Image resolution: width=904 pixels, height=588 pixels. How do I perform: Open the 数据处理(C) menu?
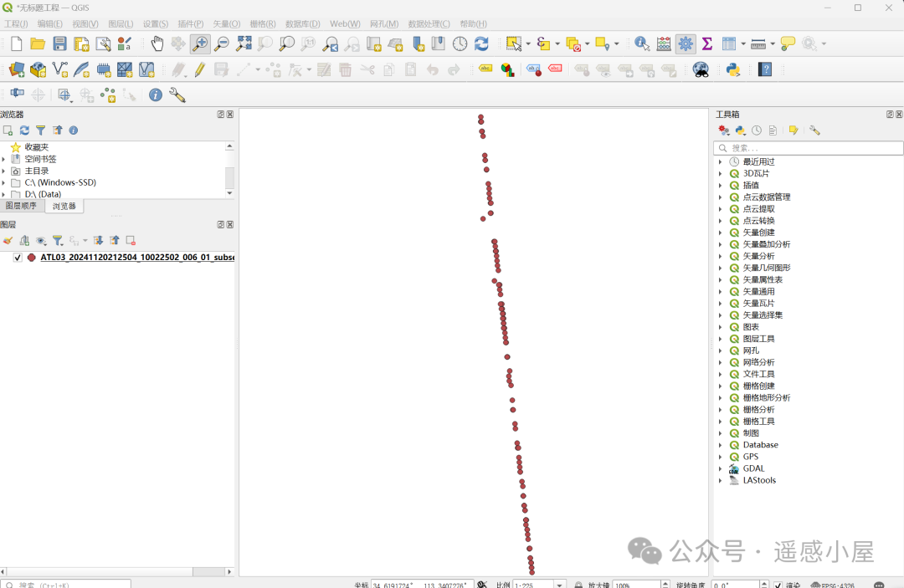[x=429, y=23]
